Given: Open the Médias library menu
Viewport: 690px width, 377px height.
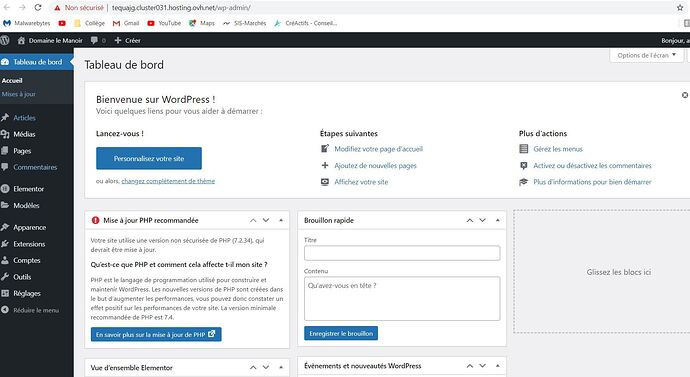Looking at the screenshot, I should pyautogui.click(x=24, y=134).
